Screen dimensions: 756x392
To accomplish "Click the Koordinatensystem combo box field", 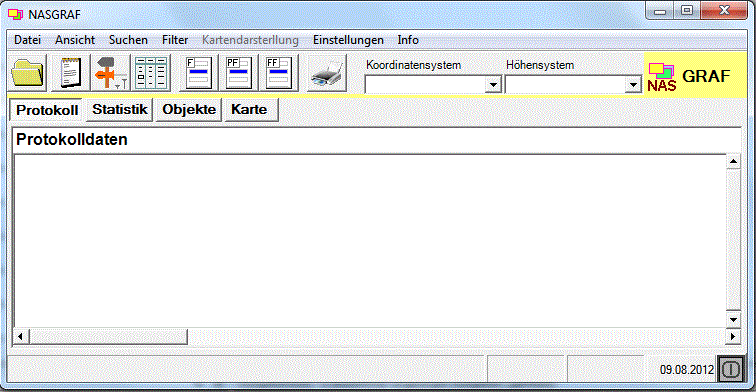I will point(433,85).
